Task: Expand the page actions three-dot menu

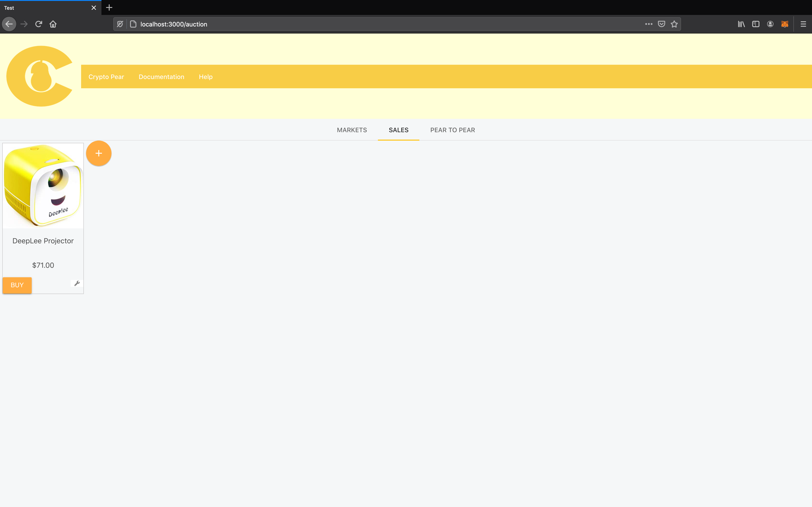Action: tap(649, 24)
